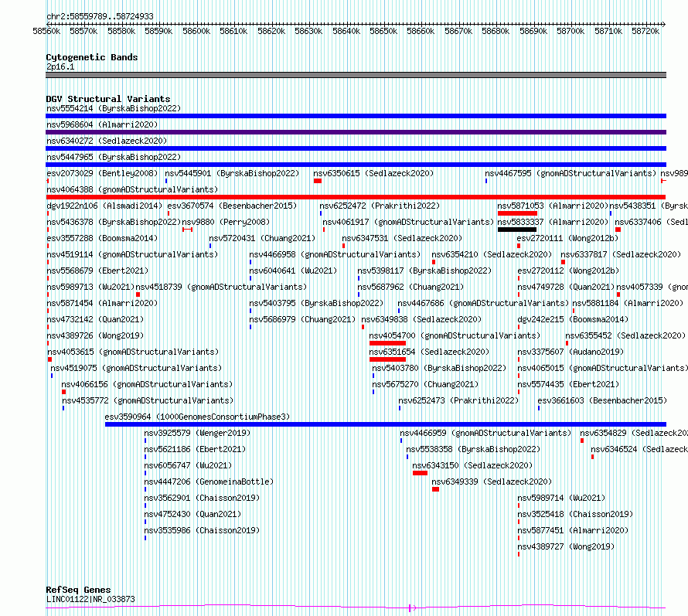Select red glyph under nsv6354210
The width and height of the screenshot is (688, 616).
click(434, 262)
